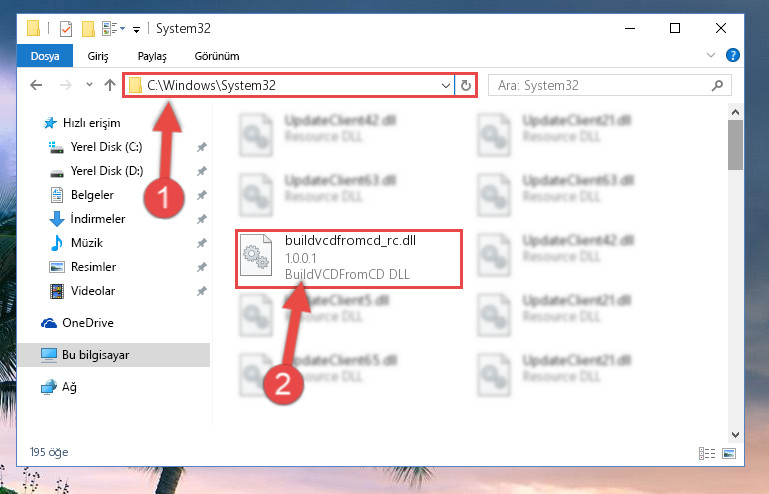
Task: Switch to the Görünüm ribbon tab
Action: [217, 56]
